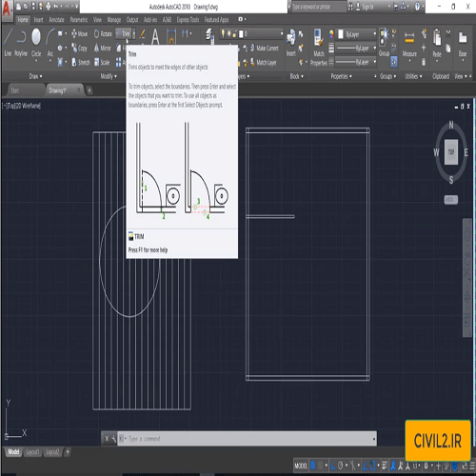
Task: Open the Parametric ribbon tab
Action: coord(79,20)
